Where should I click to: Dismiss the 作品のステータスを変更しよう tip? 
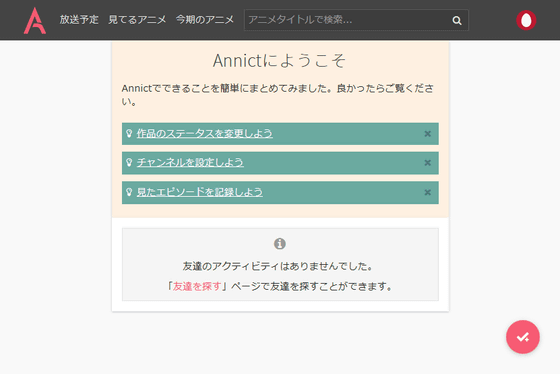pyautogui.click(x=428, y=134)
